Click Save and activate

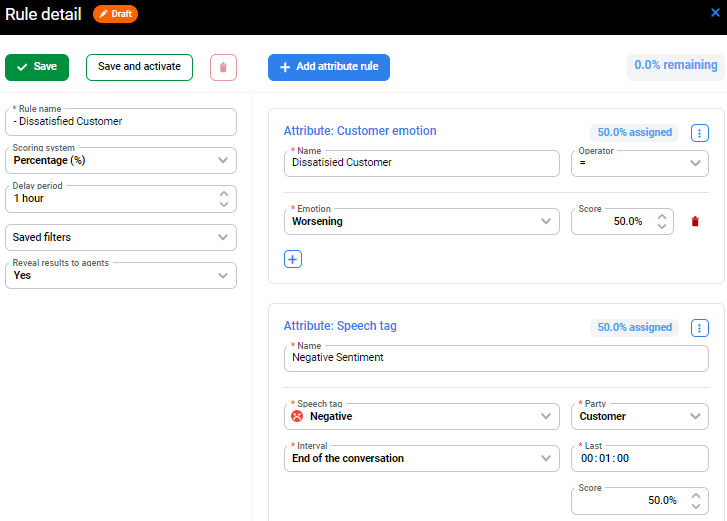coord(139,67)
